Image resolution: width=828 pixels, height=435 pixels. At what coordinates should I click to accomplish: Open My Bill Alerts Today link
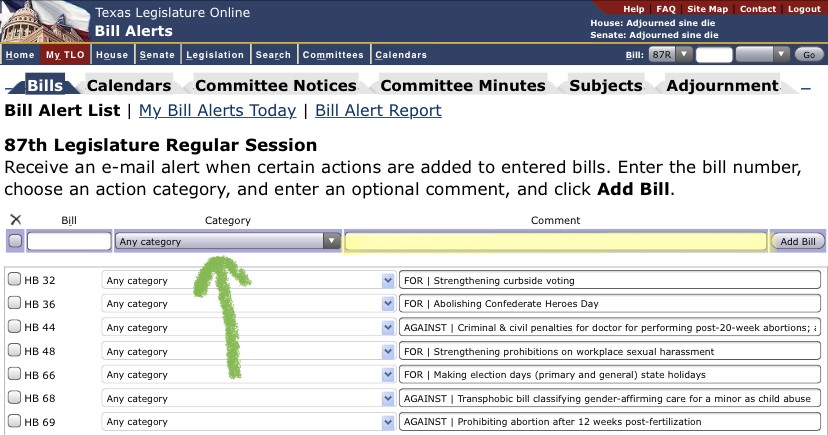[x=217, y=111]
